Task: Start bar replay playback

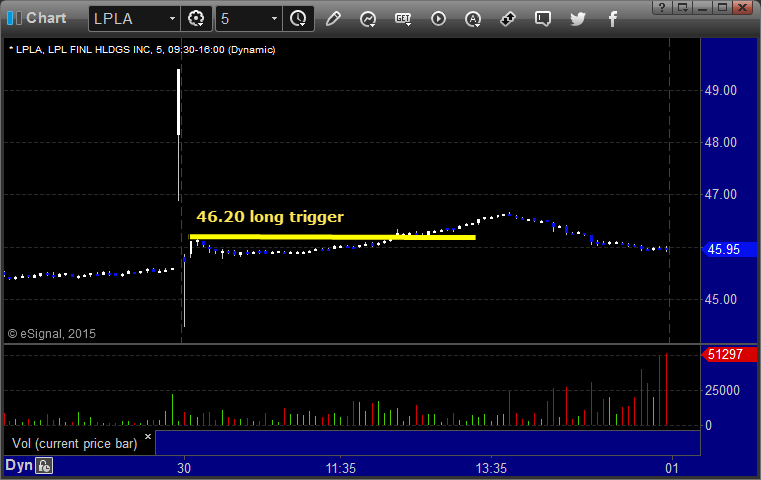Action: [438, 19]
